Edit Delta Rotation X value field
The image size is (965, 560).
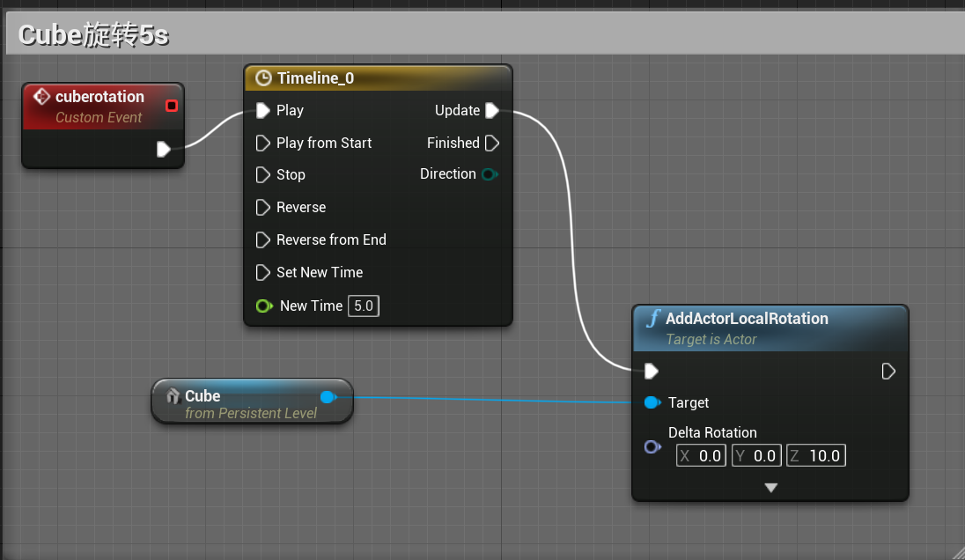[x=701, y=455]
